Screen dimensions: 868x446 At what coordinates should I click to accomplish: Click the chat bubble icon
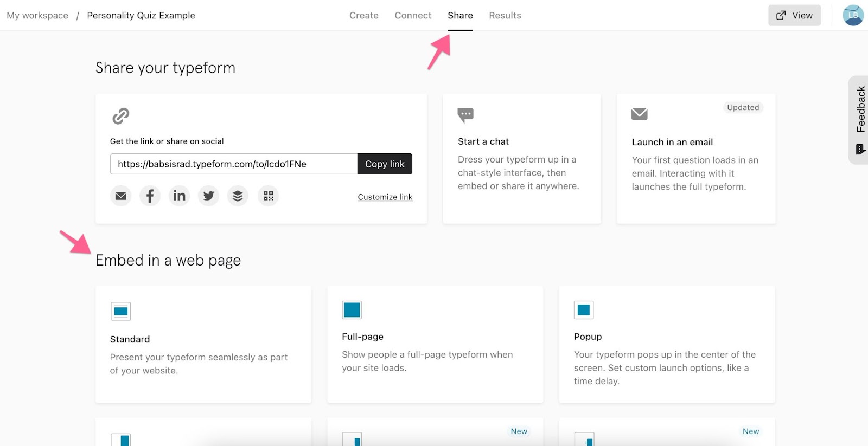pos(465,115)
